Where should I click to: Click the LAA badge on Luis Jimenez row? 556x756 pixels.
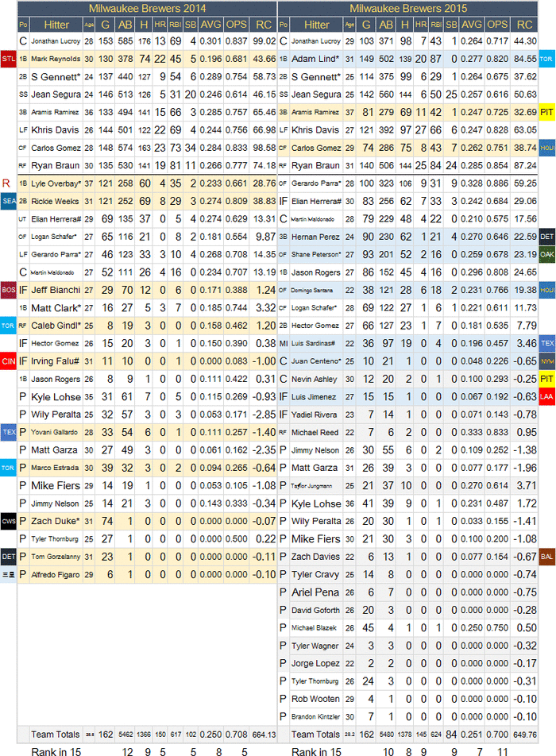(x=546, y=397)
